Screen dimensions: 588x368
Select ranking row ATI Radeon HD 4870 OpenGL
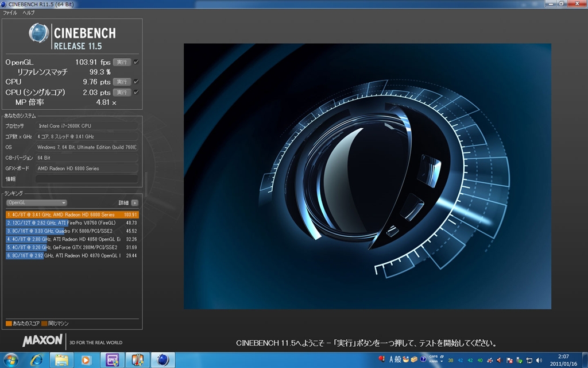[x=72, y=256]
